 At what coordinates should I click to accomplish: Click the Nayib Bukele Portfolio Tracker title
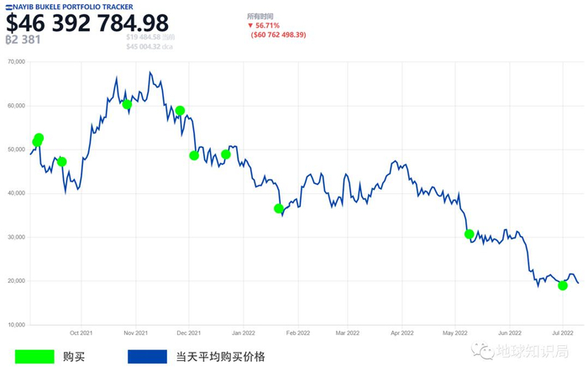(73, 7)
